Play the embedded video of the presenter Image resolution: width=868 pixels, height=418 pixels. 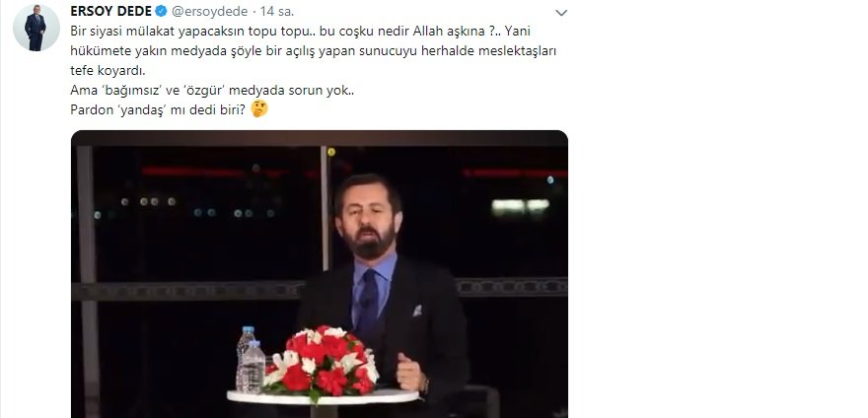click(x=320, y=274)
